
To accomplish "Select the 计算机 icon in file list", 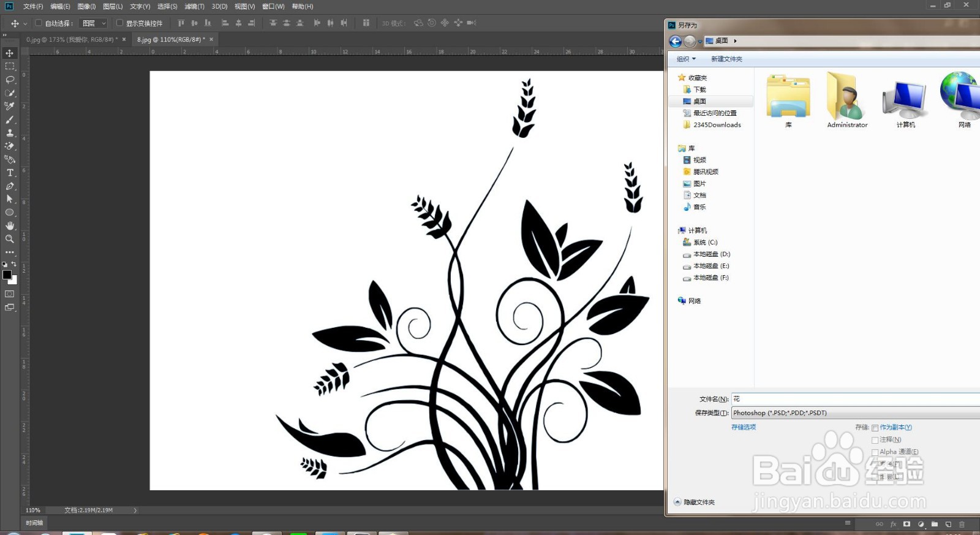I will click(905, 103).
